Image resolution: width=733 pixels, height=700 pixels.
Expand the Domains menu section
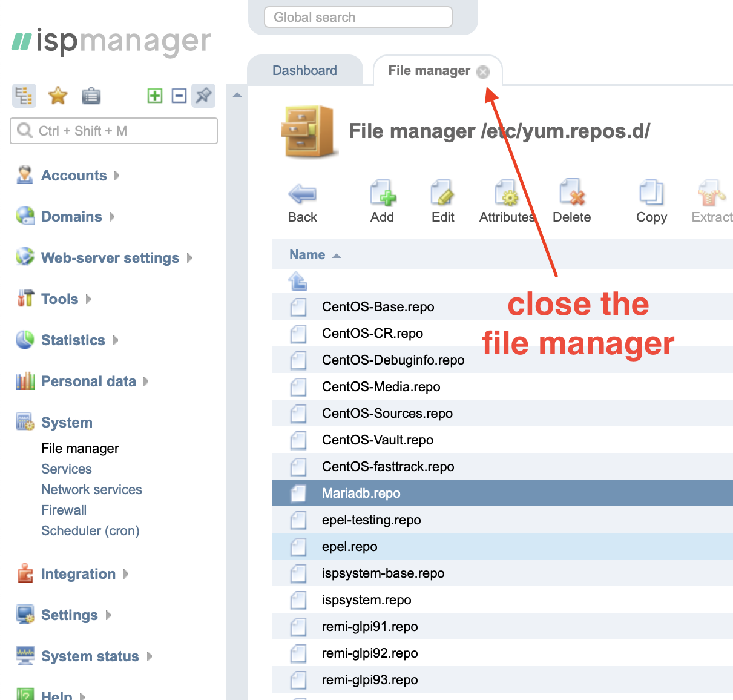[112, 217]
